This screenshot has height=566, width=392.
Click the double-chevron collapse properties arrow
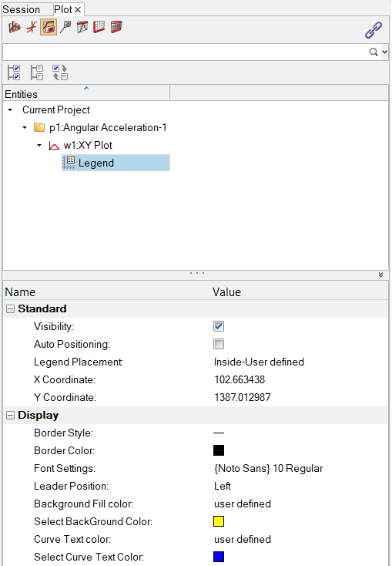380,275
